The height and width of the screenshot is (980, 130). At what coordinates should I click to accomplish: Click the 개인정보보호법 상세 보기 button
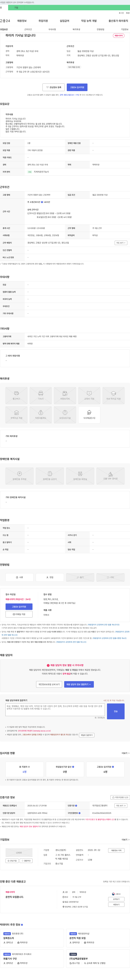(x=49, y=684)
